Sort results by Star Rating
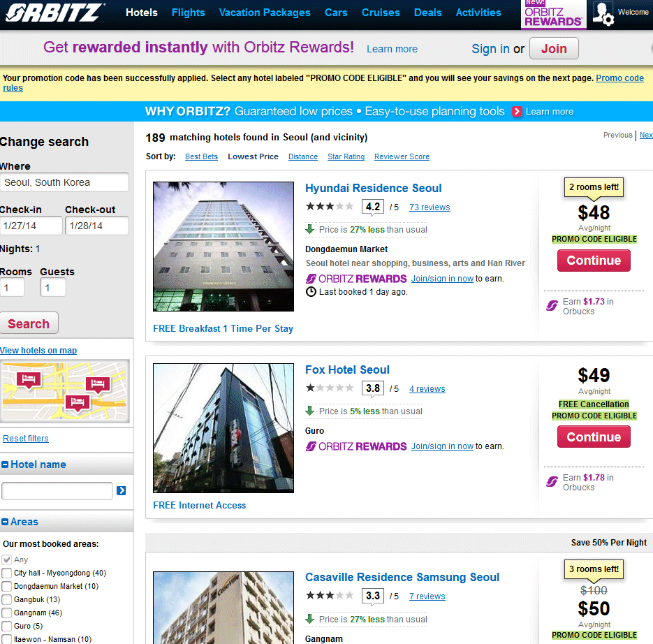 click(x=346, y=157)
